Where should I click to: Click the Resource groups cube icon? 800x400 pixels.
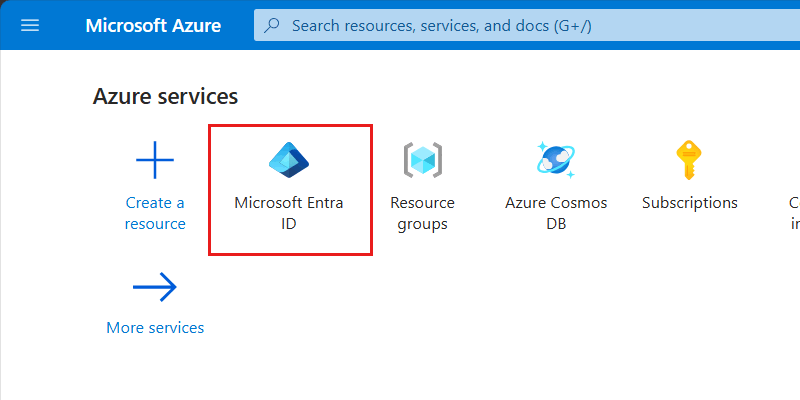(x=422, y=159)
